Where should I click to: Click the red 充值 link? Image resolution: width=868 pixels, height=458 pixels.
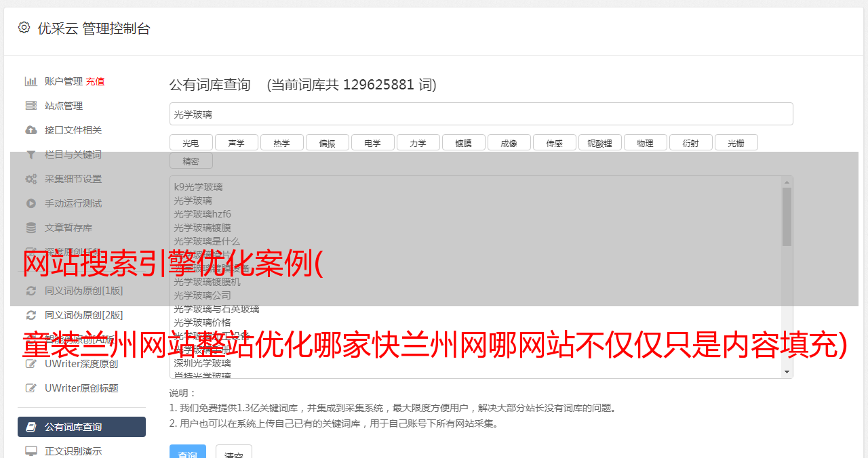tap(95, 81)
